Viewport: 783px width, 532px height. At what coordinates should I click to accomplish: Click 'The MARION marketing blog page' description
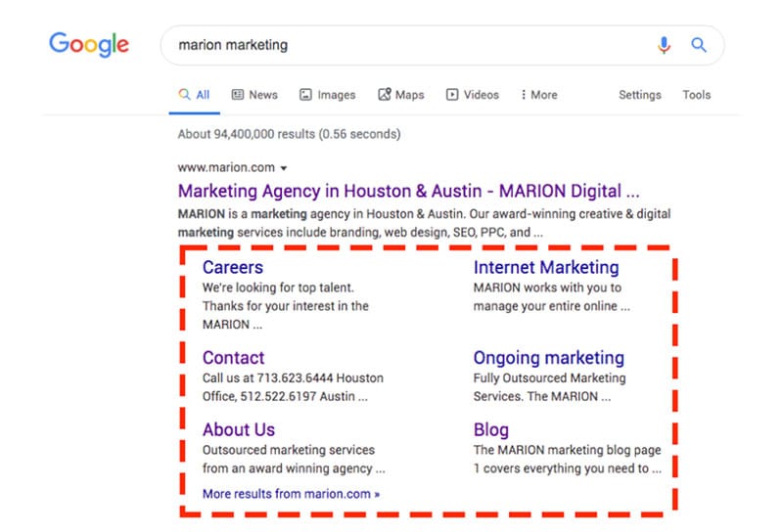pos(568,450)
